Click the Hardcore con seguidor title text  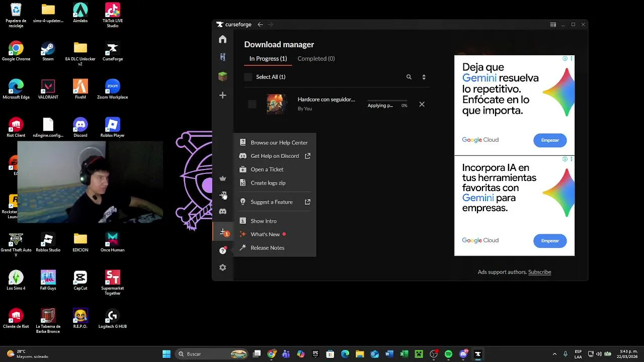pyautogui.click(x=326, y=100)
